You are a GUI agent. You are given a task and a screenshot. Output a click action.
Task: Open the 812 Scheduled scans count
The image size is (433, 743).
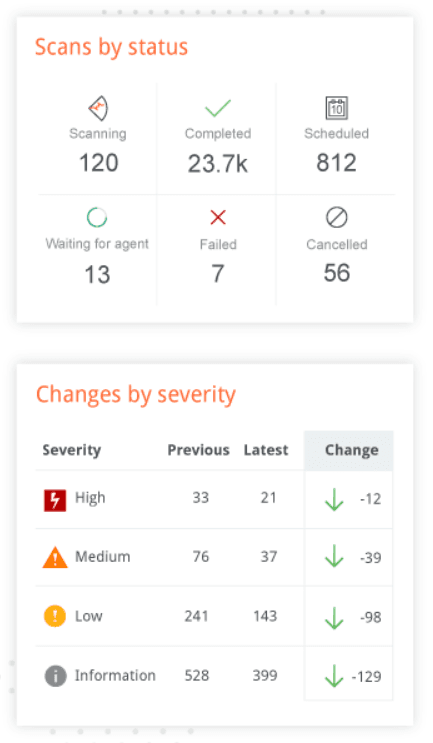336,163
